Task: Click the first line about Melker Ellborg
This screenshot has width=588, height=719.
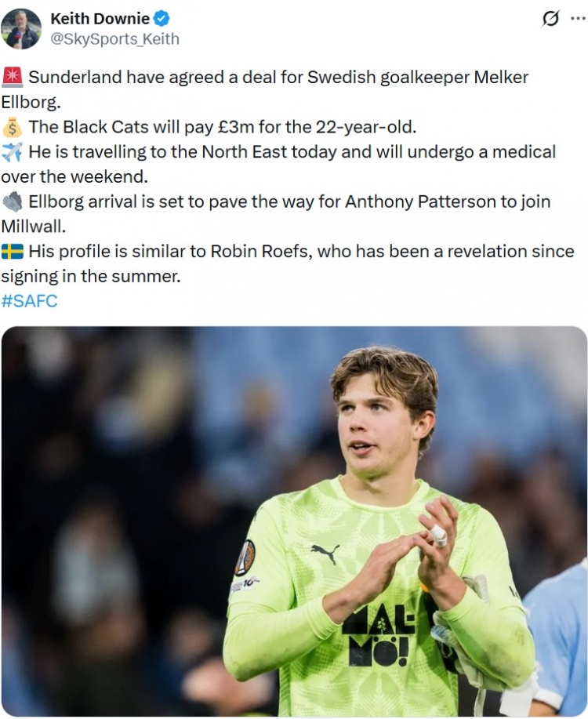Action: coord(265,89)
